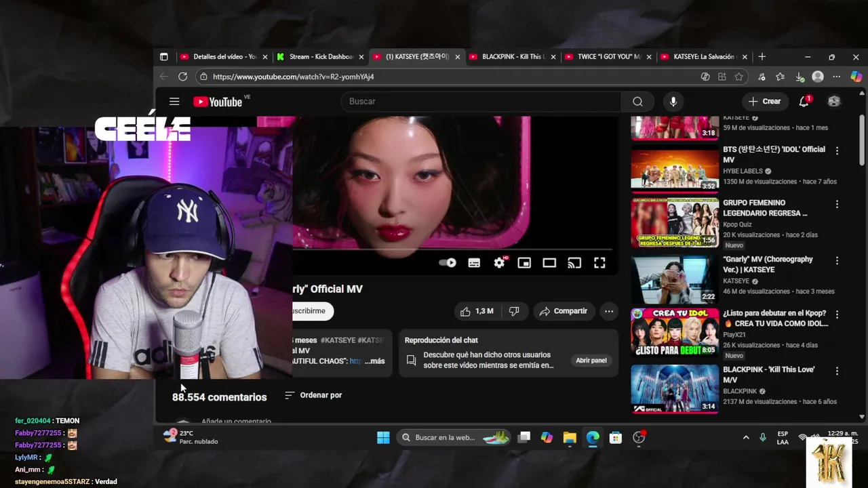Image resolution: width=868 pixels, height=488 pixels.
Task: Enter fullscreen on the video player
Action: point(599,263)
